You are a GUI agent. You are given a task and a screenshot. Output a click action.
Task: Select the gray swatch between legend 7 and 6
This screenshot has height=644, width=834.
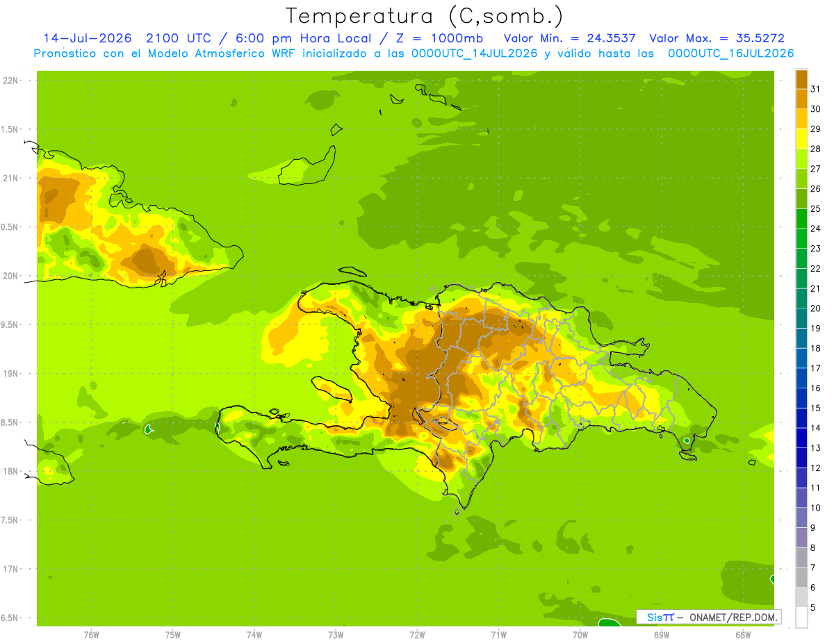click(x=801, y=577)
